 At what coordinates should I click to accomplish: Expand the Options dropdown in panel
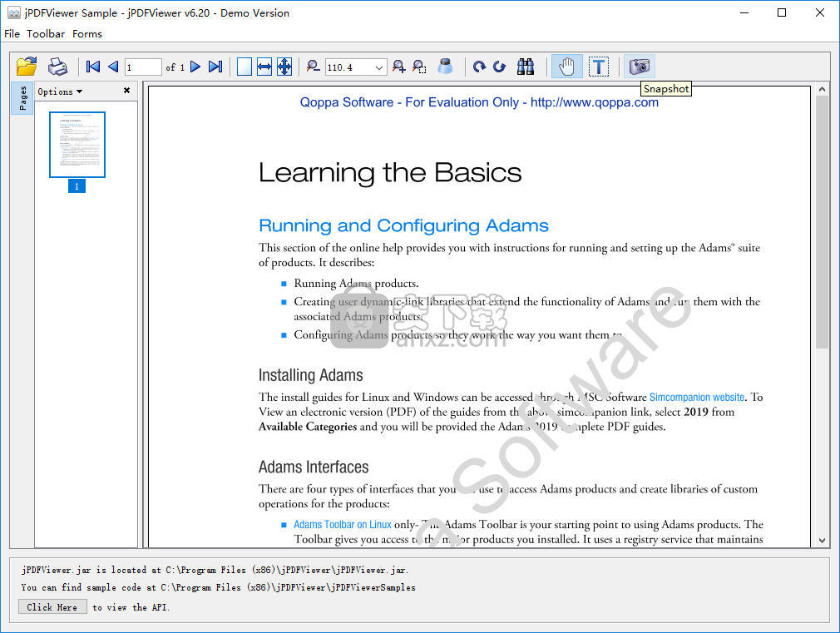tap(60, 91)
